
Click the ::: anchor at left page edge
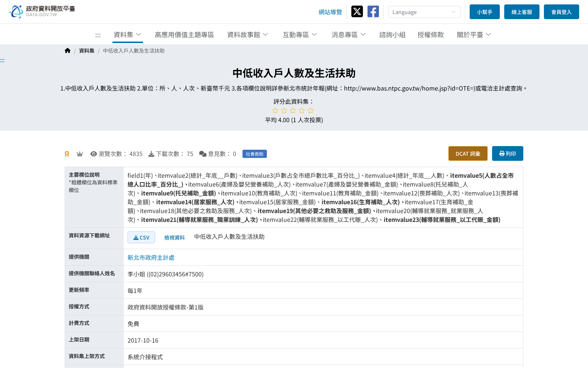tap(2, 60)
